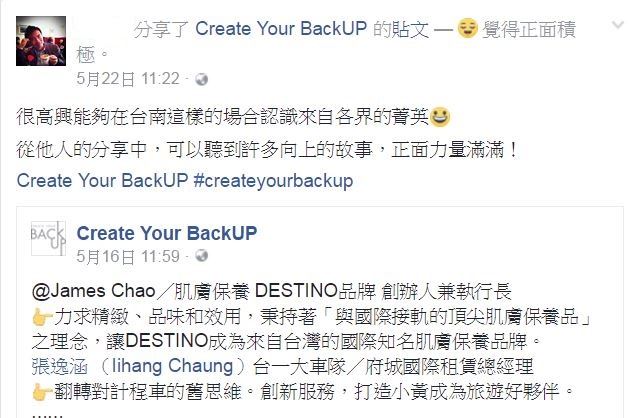This screenshot has height=418, width=636.
Task: Click the public globe icon beside 5月22日 11:22
Action: (202, 79)
